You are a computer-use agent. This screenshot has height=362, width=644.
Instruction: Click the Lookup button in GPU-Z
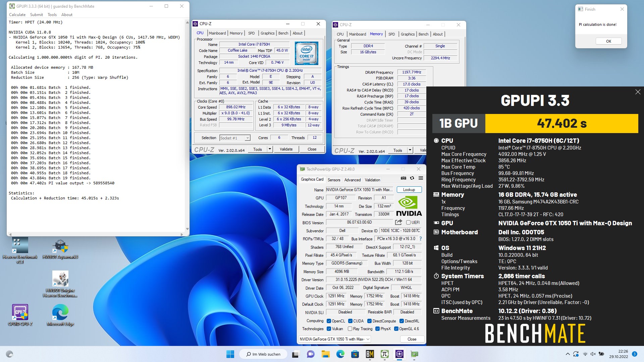409,190
